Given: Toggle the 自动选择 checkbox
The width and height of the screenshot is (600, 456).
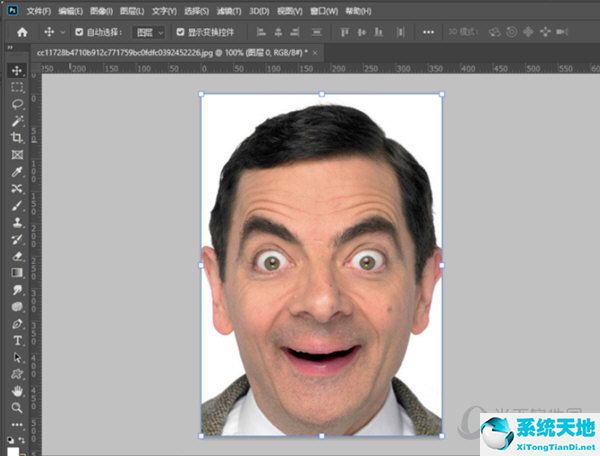Looking at the screenshot, I should coord(80,32).
